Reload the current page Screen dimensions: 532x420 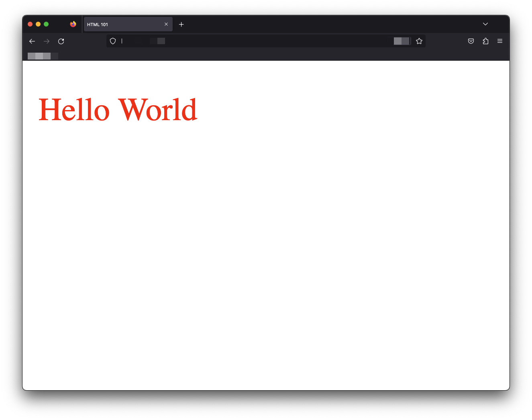pos(61,41)
